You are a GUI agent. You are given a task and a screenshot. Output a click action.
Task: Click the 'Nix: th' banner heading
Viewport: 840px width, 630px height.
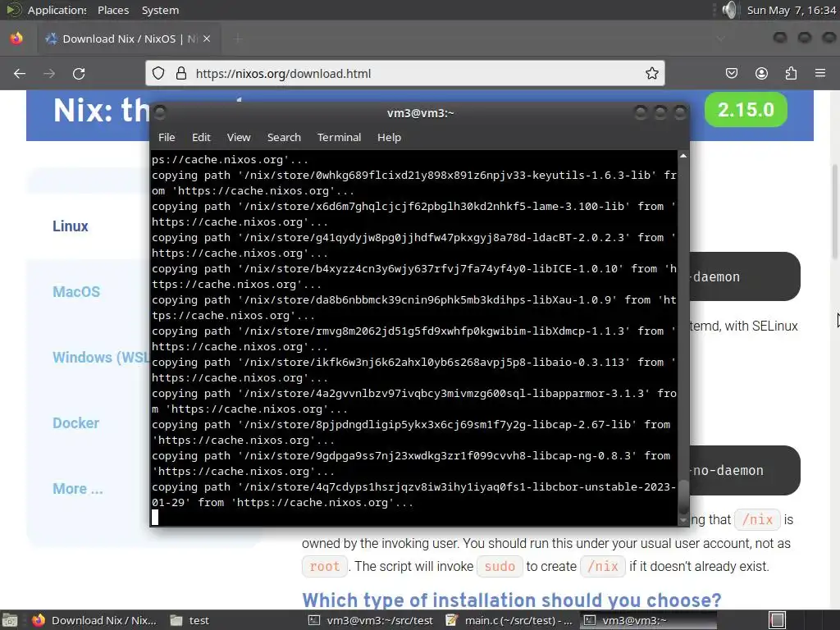coord(101,111)
